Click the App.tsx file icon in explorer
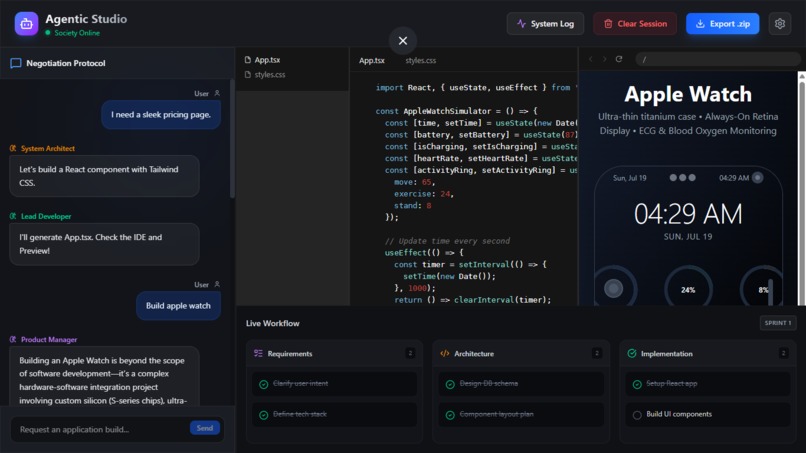This screenshot has width=806, height=453. pos(248,60)
